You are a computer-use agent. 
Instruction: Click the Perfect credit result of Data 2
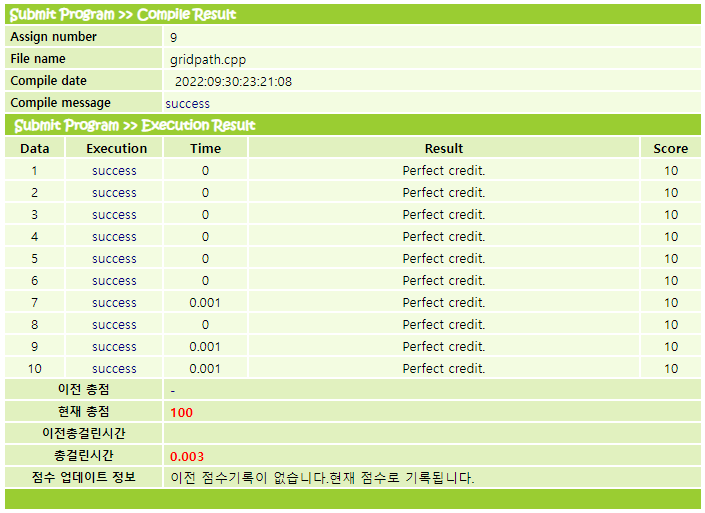(444, 192)
